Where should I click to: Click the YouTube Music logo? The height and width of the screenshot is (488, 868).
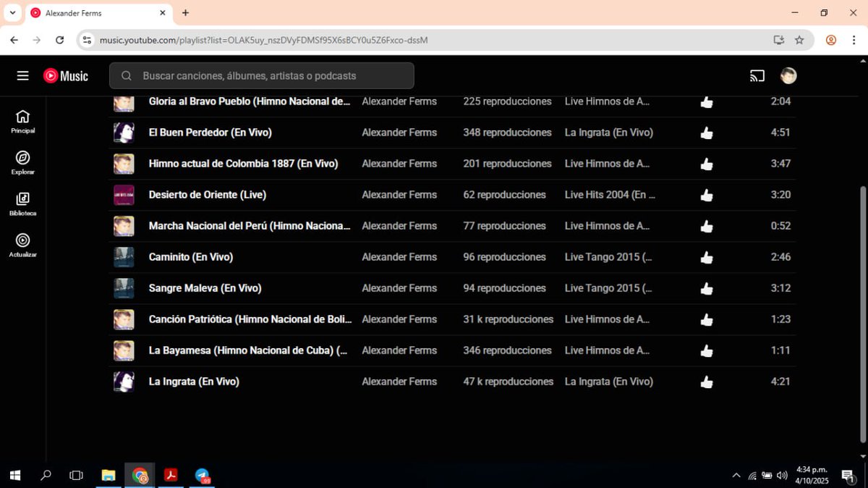tap(66, 76)
